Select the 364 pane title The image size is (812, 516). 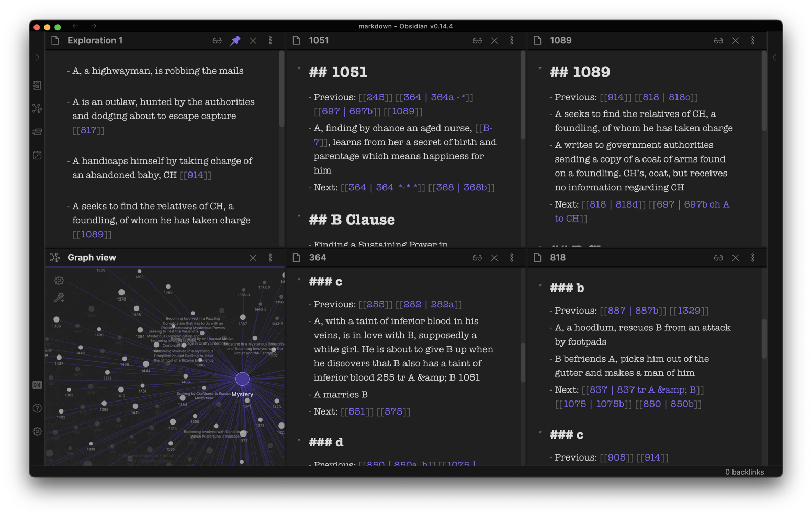(x=318, y=258)
